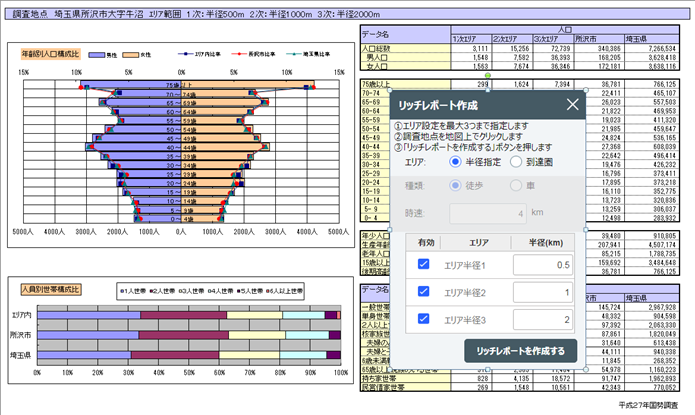
Task: Click the エリア半径1 radius field showing 0.5
Action: pos(543,265)
